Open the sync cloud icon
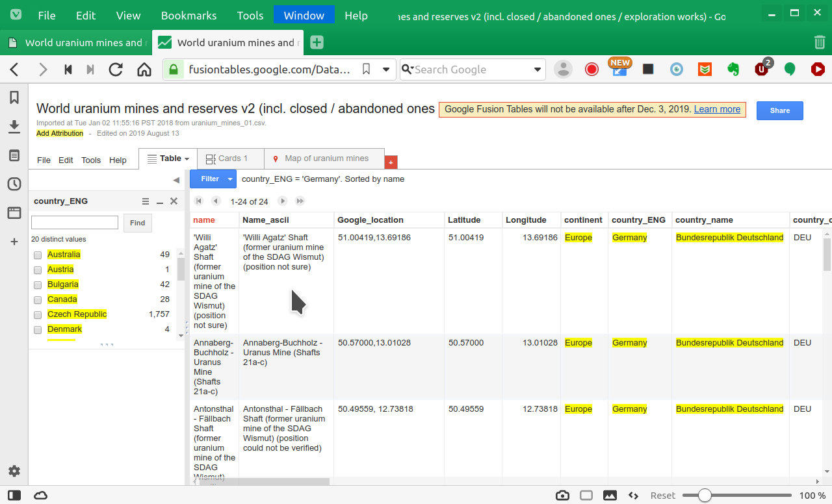832x504 pixels. [40, 496]
